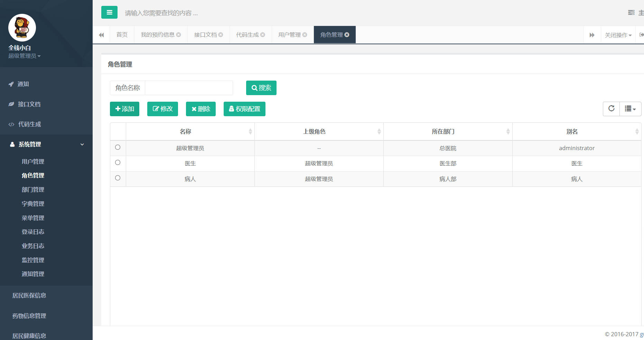
Task: Close the 我的预约信息 tab via its x icon
Action: point(179,35)
